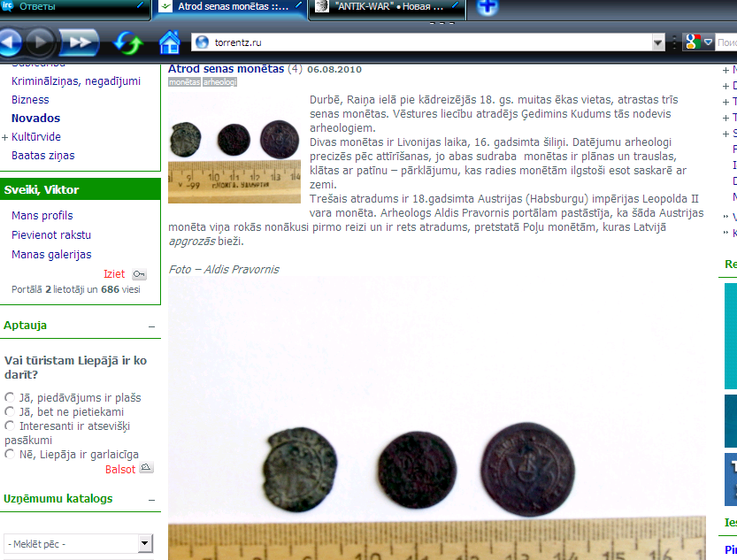Click the browser Forward play arrow
The width and height of the screenshot is (737, 560).
(41, 42)
